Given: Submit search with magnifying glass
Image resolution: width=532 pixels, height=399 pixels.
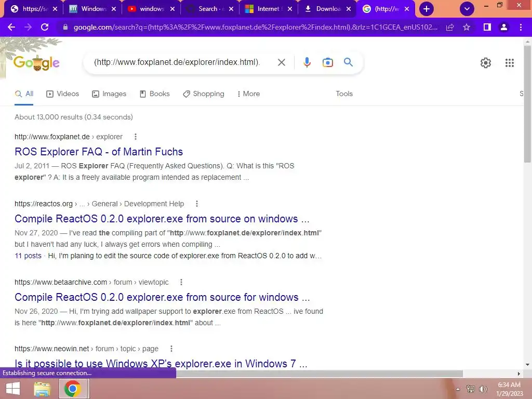Looking at the screenshot, I should point(348,62).
